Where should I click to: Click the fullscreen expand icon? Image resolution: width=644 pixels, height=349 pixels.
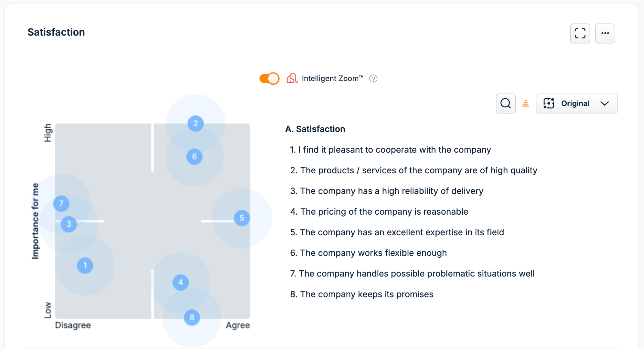click(580, 33)
